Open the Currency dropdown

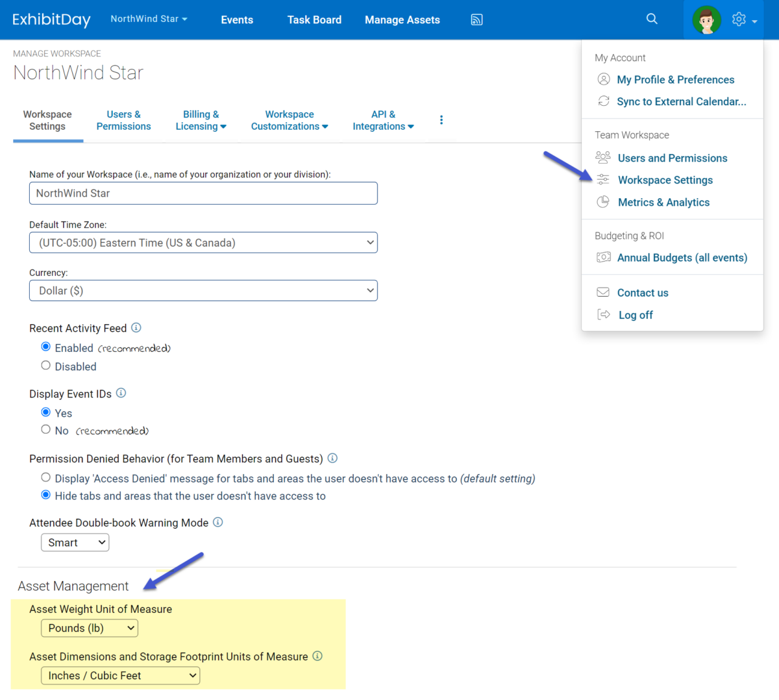click(203, 291)
